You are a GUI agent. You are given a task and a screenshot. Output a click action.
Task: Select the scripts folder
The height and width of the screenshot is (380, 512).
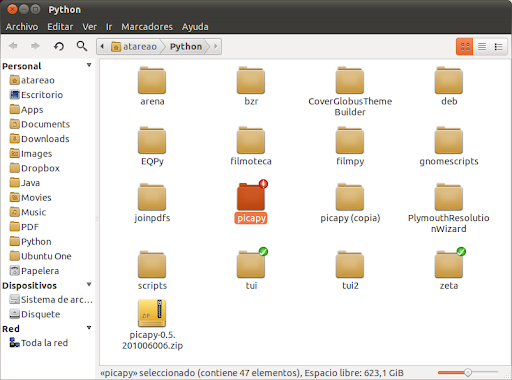[152, 270]
